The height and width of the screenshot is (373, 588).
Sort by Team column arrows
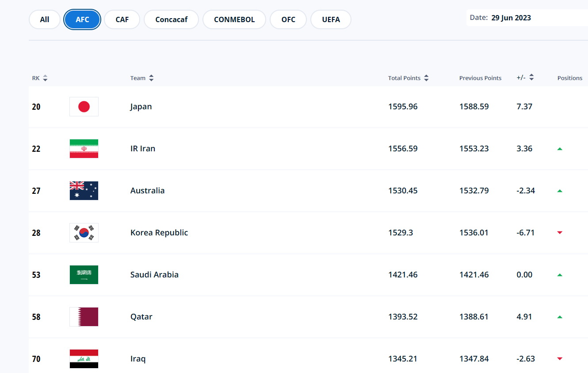coord(151,78)
